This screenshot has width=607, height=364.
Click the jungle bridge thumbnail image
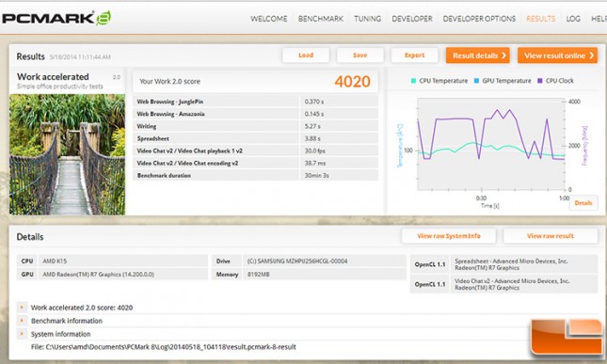[68, 154]
